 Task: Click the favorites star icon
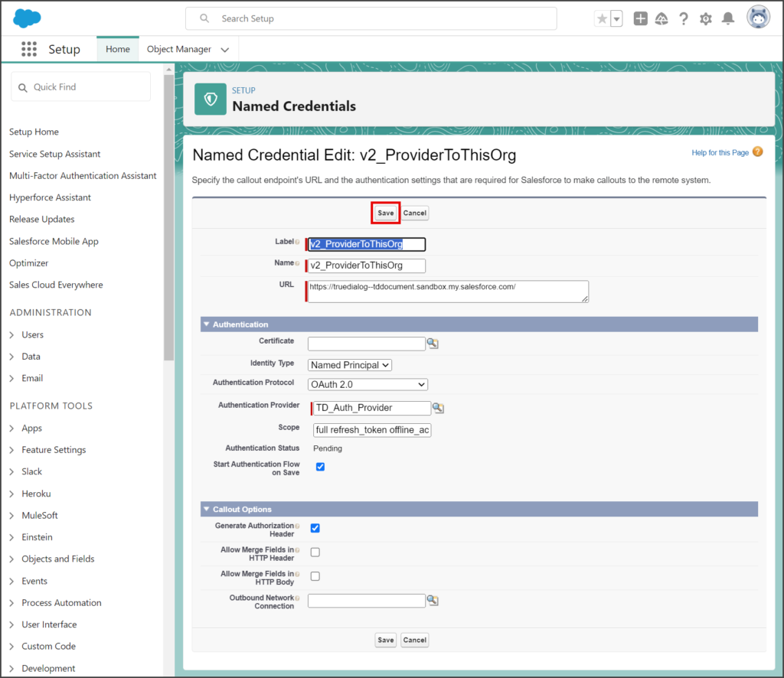pyautogui.click(x=602, y=19)
